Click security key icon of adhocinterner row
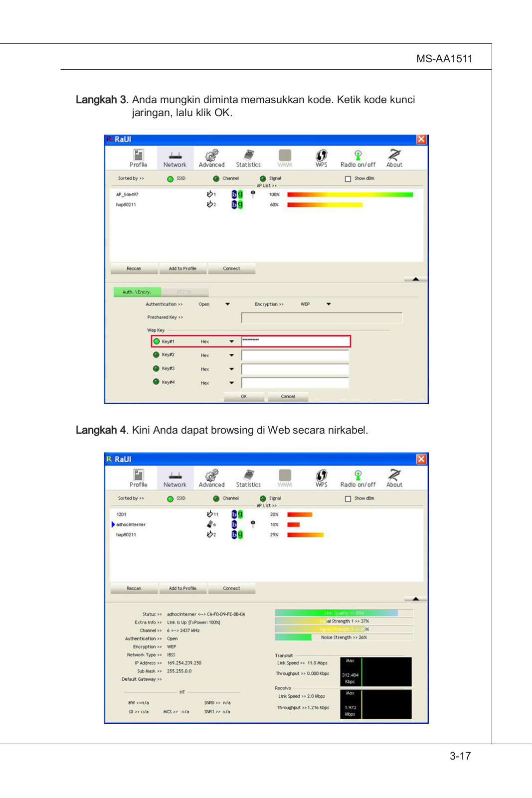Viewport: 532px width, 798px height. click(x=253, y=524)
